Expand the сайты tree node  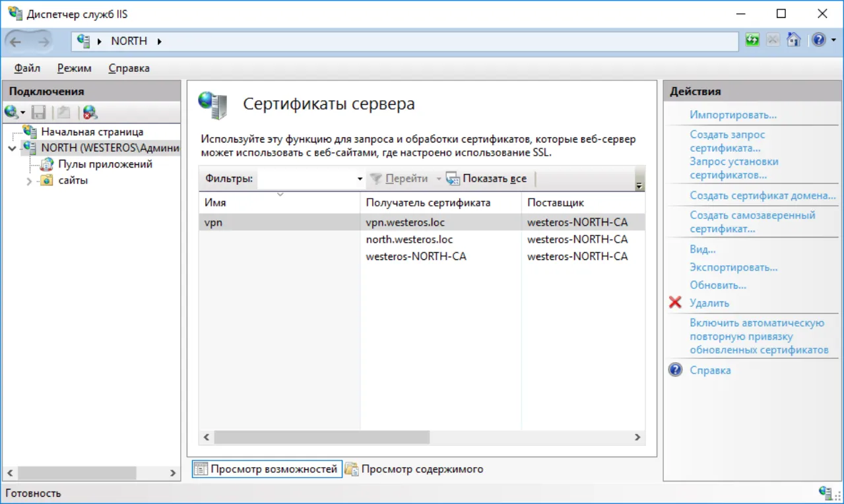tap(29, 181)
